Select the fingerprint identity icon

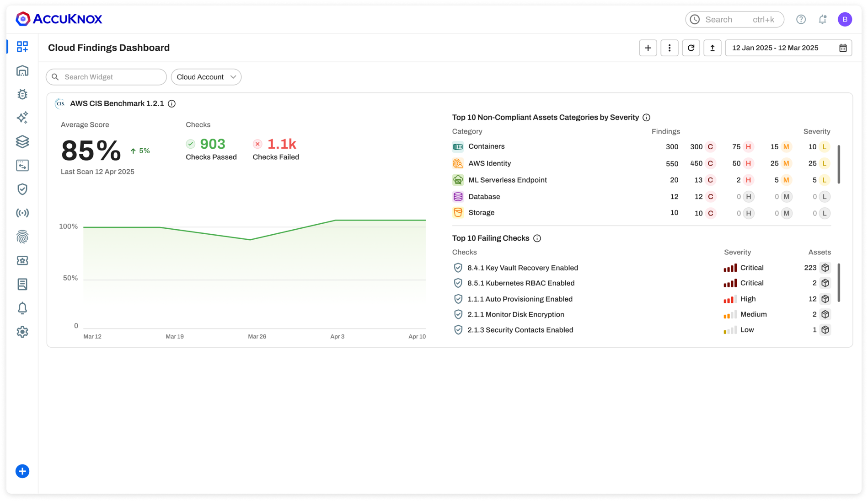22,237
